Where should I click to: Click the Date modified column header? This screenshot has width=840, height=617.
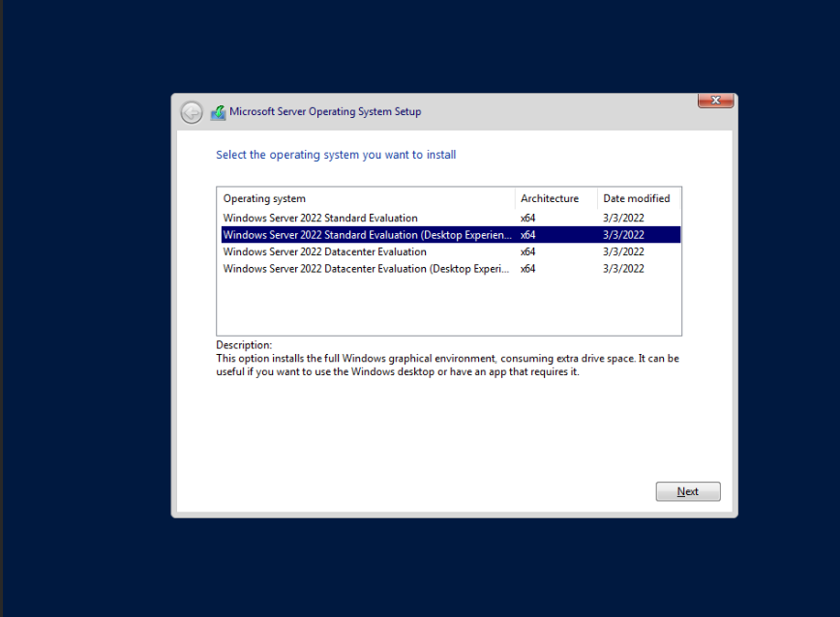pos(636,198)
